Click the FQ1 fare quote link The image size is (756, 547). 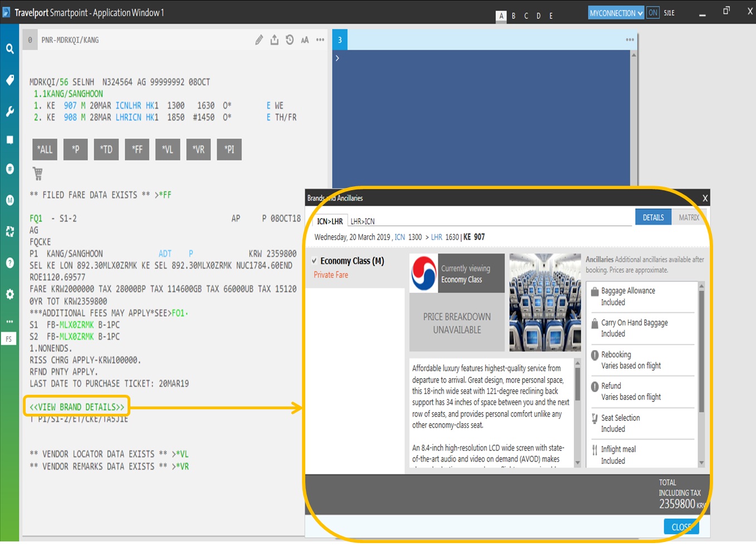(x=36, y=219)
